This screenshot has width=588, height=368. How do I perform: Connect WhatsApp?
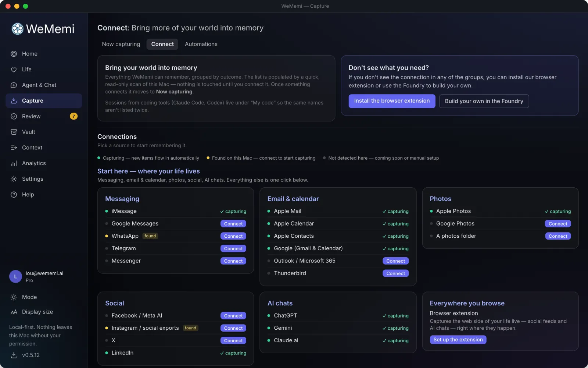(x=233, y=236)
